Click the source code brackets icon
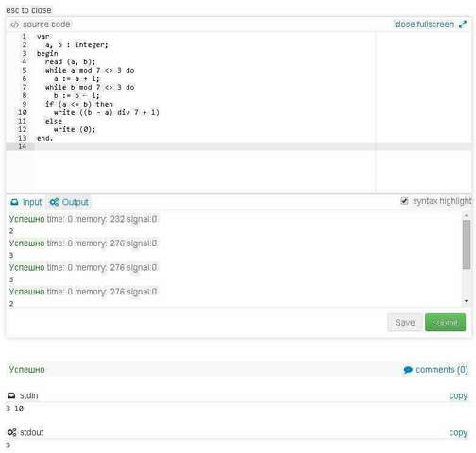Screen dimensions: 476x453 tap(14, 25)
